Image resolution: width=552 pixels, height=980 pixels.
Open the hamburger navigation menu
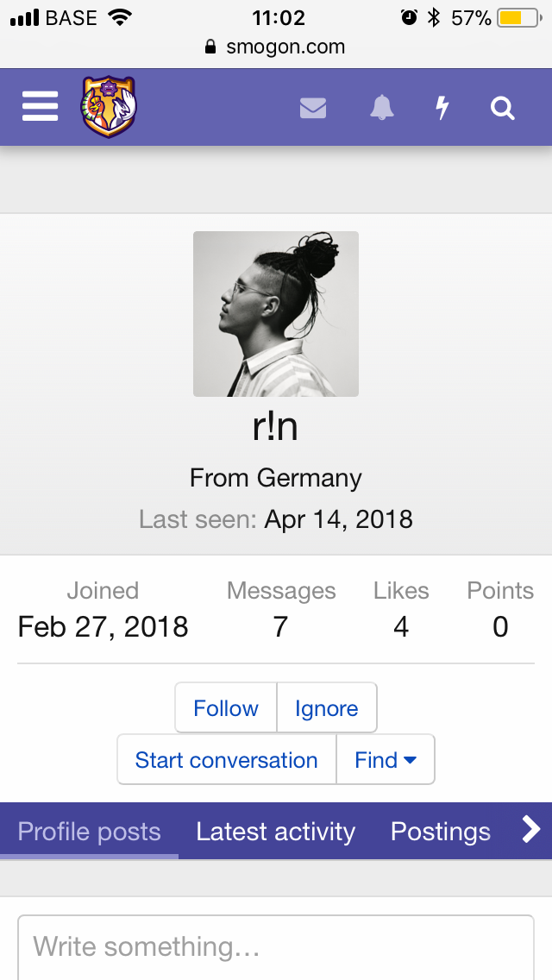[x=40, y=107]
